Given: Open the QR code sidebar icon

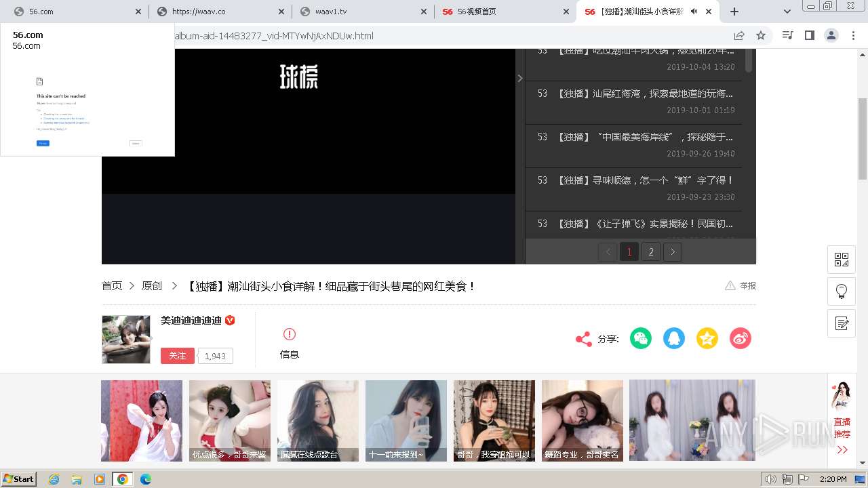Looking at the screenshot, I should pyautogui.click(x=842, y=260).
